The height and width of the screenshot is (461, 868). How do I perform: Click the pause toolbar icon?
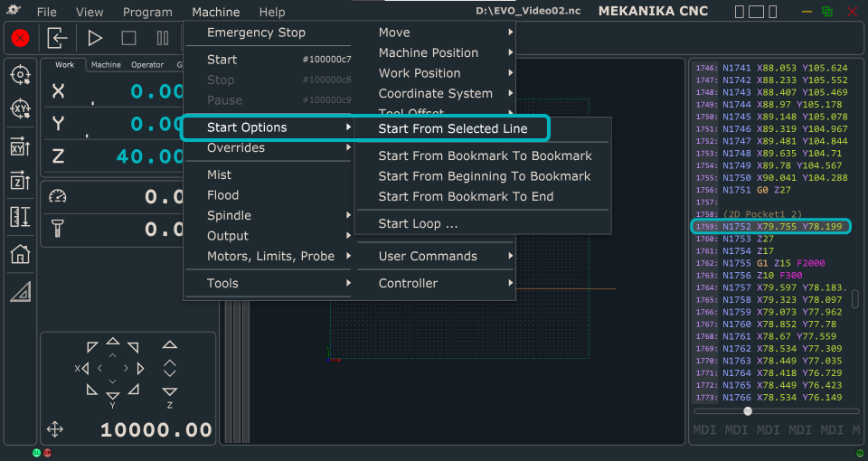point(163,38)
